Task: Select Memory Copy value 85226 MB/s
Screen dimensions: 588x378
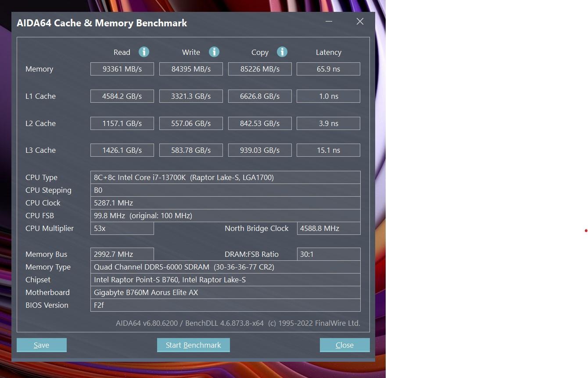Action: click(x=260, y=69)
